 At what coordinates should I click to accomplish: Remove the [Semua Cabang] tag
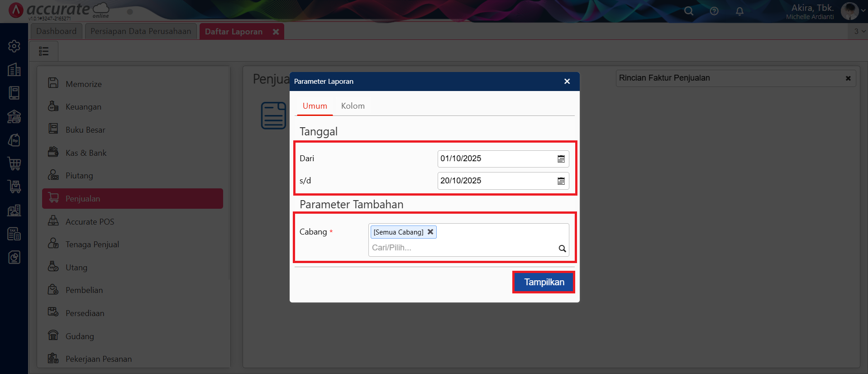(430, 232)
